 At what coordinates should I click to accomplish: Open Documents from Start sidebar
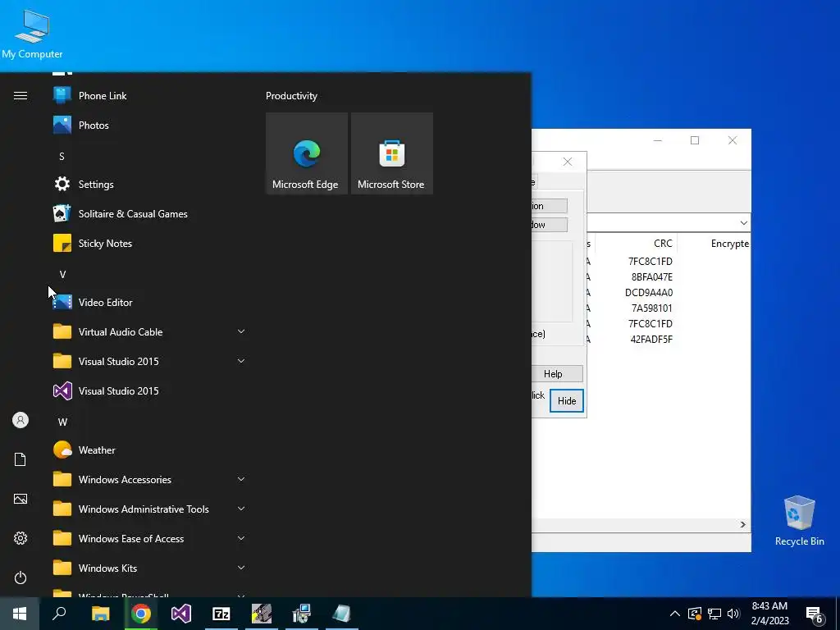[21, 459]
